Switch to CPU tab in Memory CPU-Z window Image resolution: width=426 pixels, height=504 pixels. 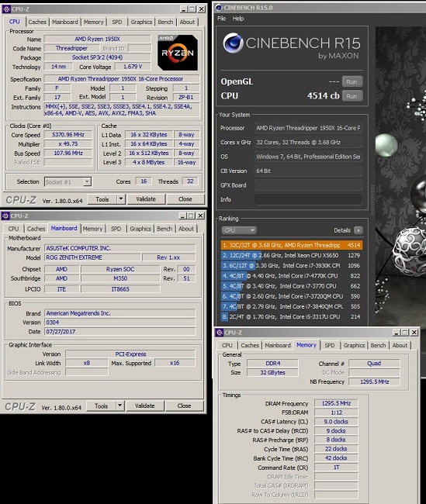[227, 345]
